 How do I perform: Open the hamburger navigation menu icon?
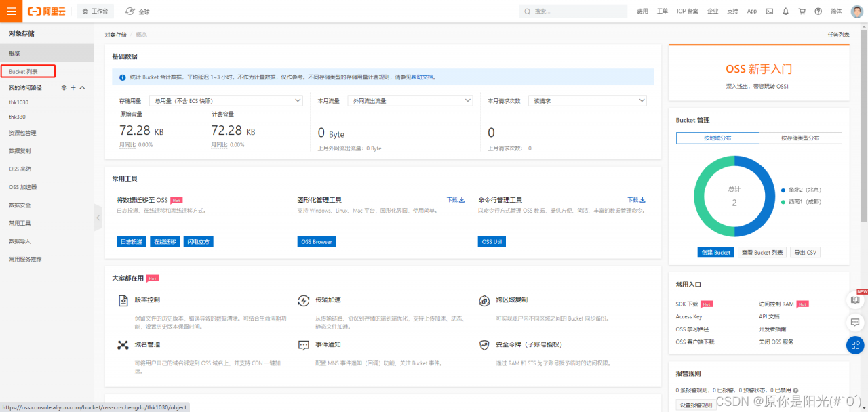pos(10,11)
